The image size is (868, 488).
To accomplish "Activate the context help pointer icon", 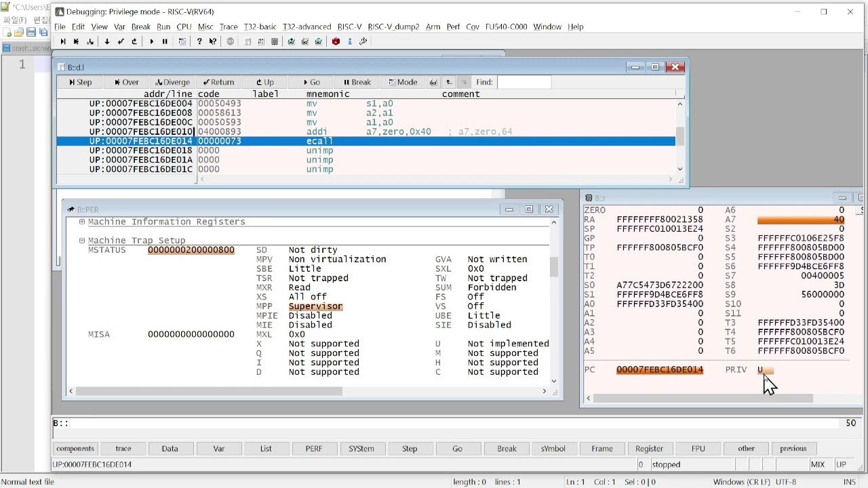I will [x=213, y=41].
